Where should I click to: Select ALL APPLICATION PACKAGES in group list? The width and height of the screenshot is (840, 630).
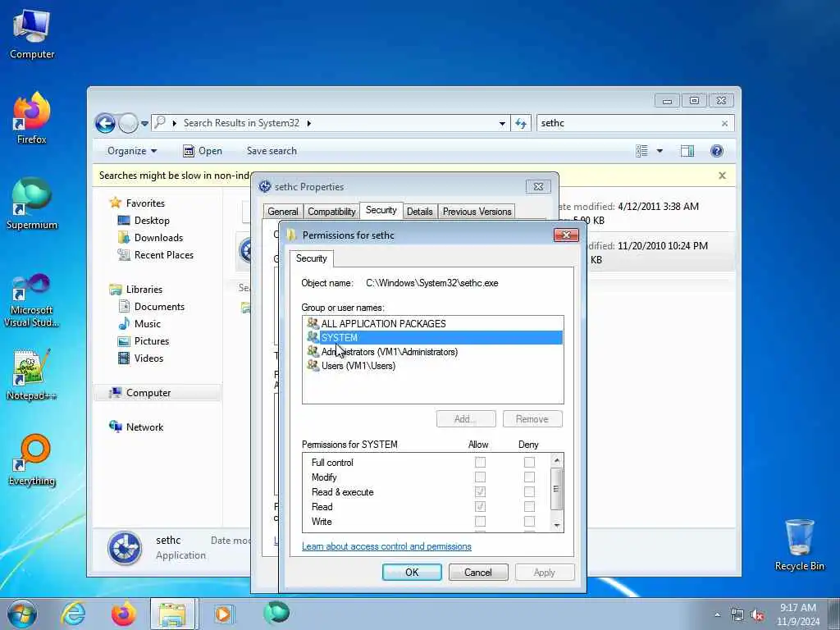(433, 323)
